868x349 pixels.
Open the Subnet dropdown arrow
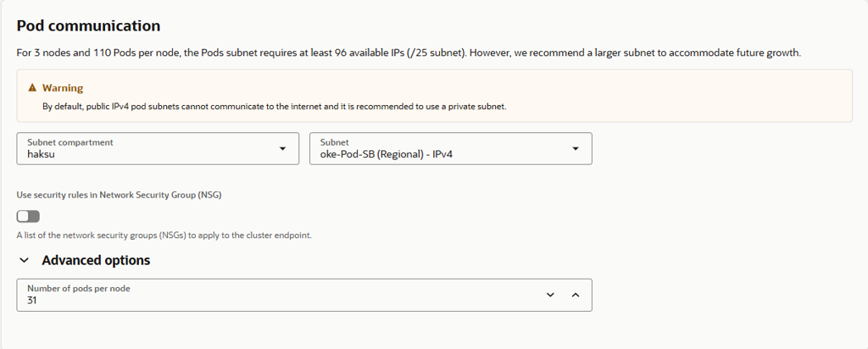pyautogui.click(x=576, y=149)
